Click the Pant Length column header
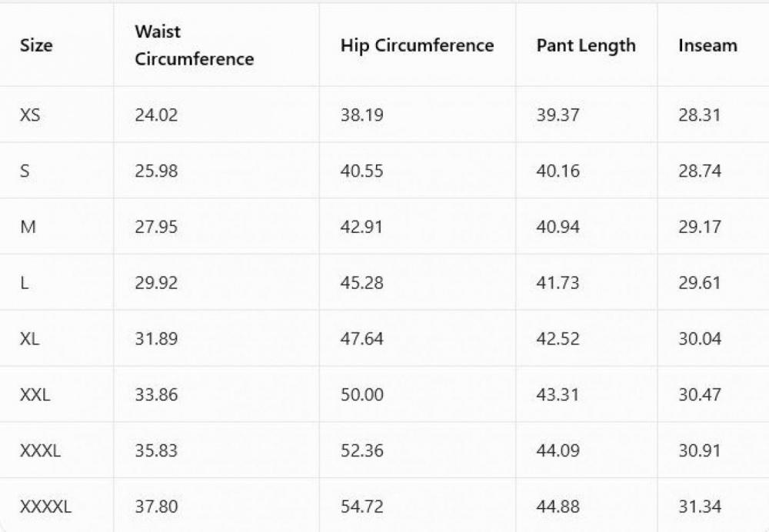The image size is (769, 532). [x=586, y=45]
